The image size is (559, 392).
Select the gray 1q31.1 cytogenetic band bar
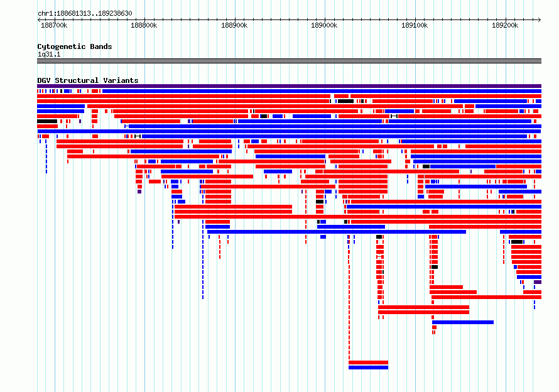[x=289, y=61]
